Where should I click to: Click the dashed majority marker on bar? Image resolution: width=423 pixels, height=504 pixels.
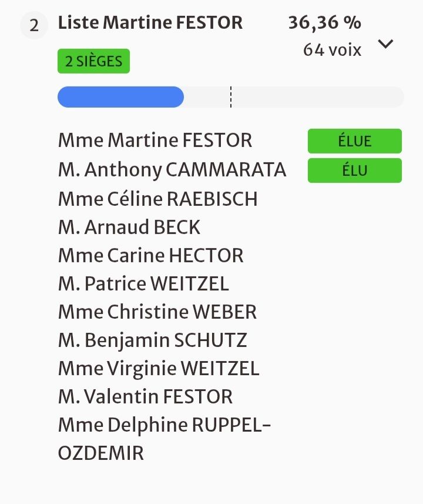pos(231,97)
